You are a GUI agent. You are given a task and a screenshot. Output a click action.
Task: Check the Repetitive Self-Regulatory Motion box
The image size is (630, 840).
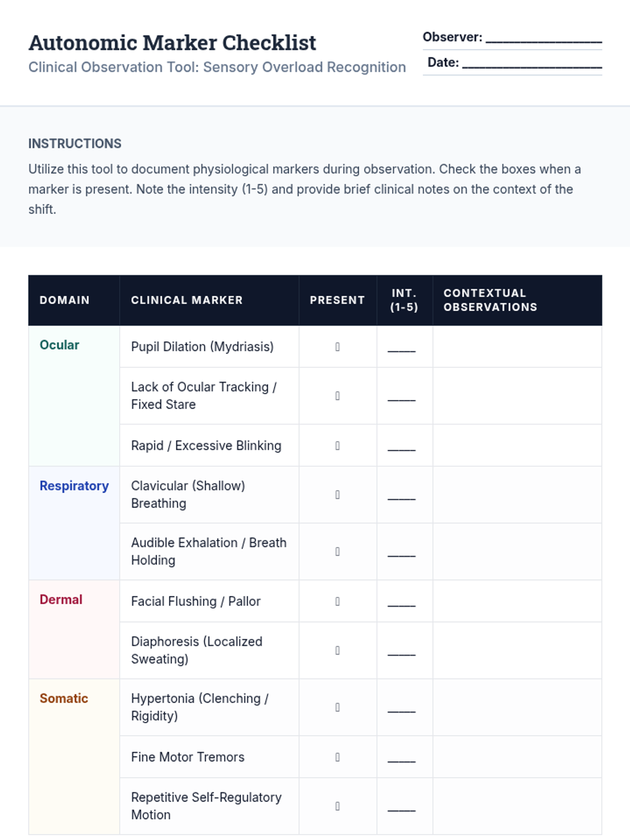point(338,806)
